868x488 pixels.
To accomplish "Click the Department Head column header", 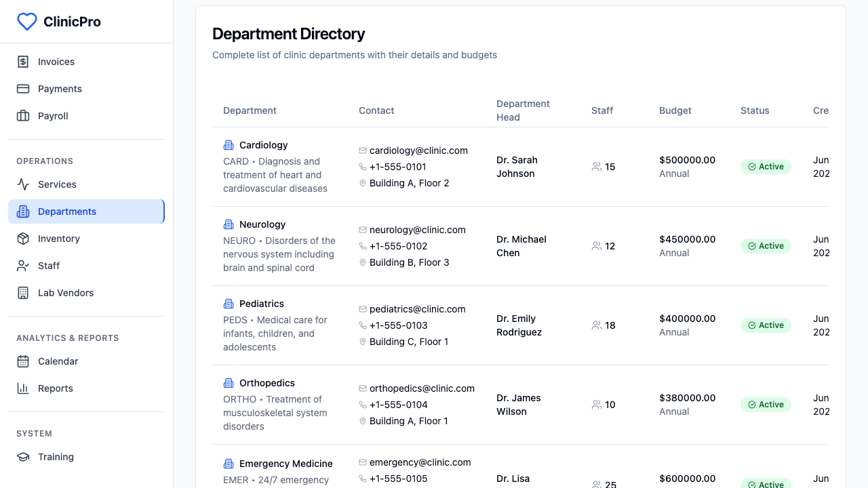I will click(x=523, y=110).
